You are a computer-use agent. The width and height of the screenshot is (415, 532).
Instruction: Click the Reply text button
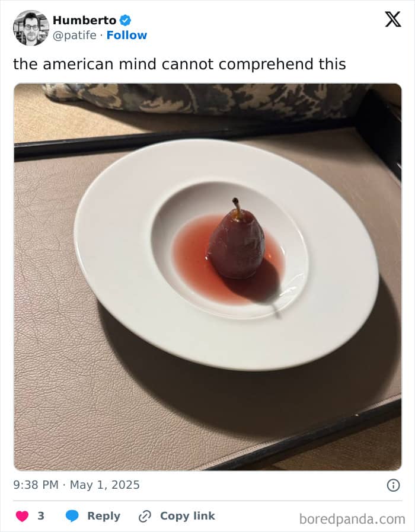pos(104,516)
